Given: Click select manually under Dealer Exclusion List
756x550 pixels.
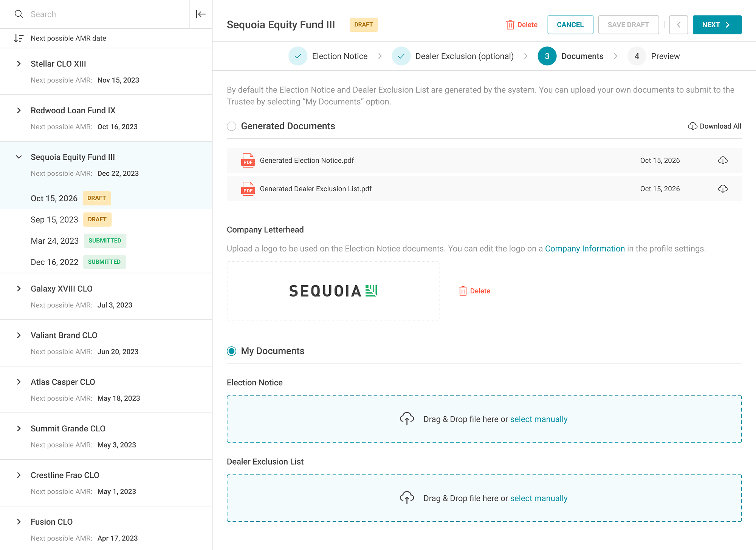Looking at the screenshot, I should click(539, 498).
